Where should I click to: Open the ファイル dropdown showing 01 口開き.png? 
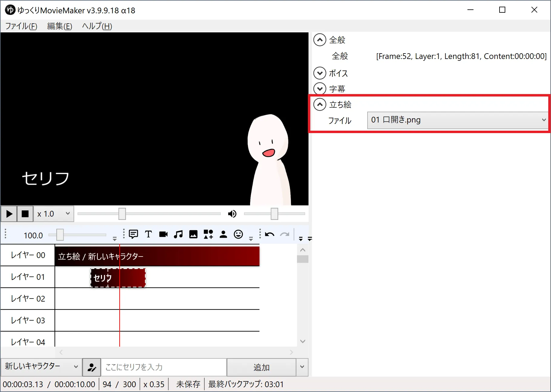[x=457, y=120]
